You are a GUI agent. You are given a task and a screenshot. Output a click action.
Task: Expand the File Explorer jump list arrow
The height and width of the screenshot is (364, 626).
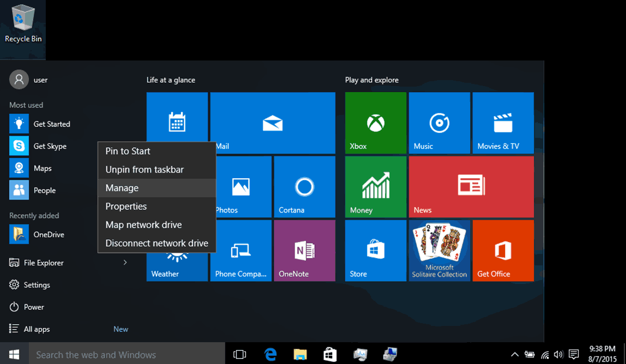coord(125,262)
